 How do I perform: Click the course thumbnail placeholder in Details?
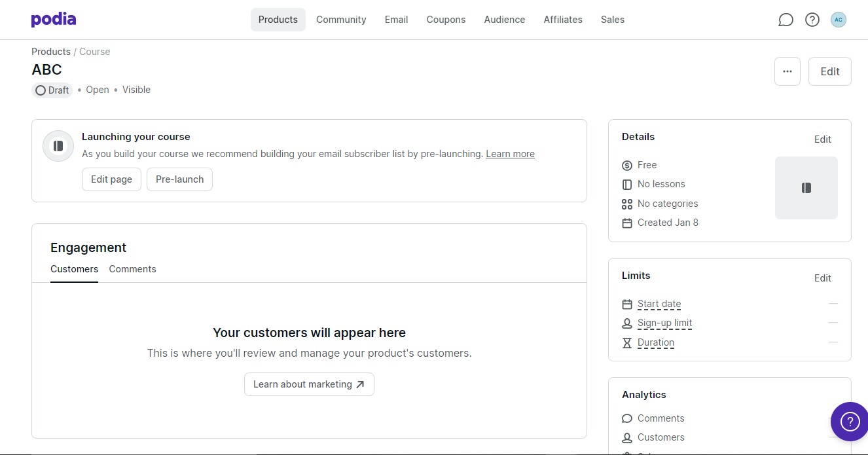806,188
